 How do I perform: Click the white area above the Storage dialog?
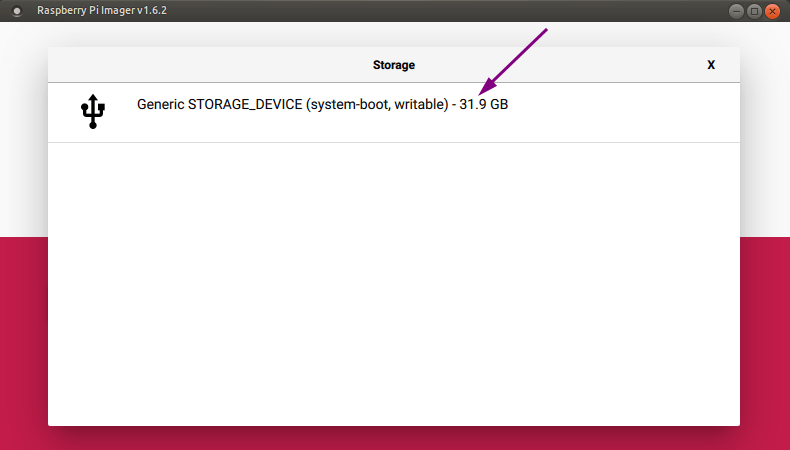click(x=394, y=34)
